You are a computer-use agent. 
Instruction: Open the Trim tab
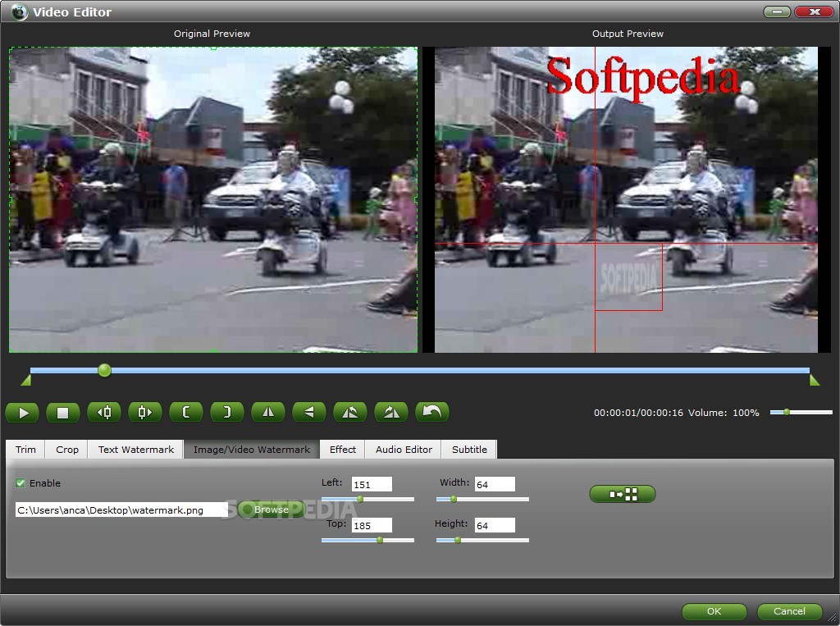(x=25, y=449)
